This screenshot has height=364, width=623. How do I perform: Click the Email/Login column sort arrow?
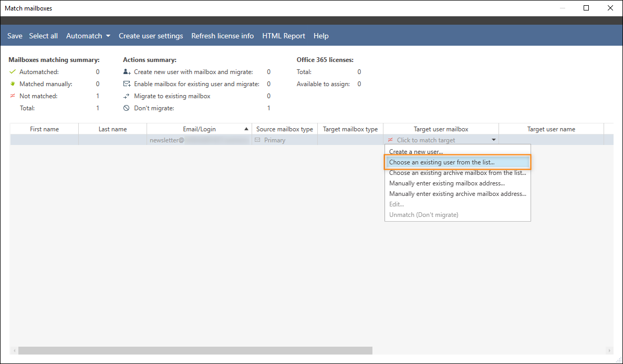click(x=246, y=129)
